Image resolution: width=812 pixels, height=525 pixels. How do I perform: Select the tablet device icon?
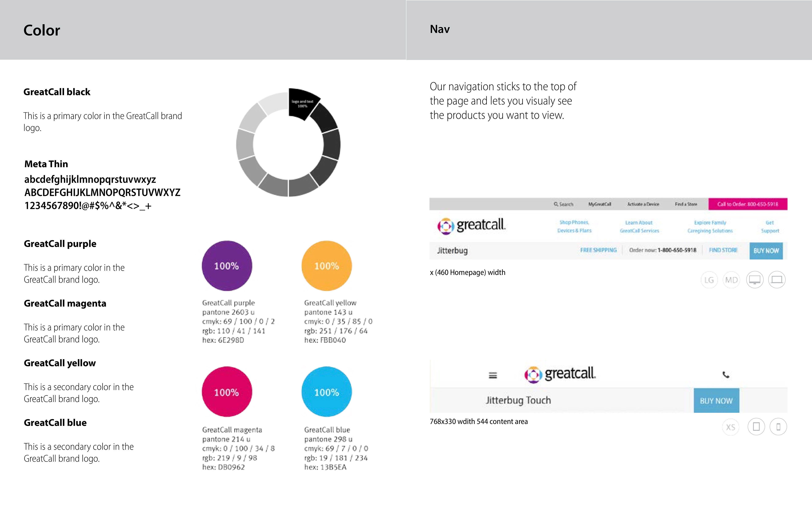tap(756, 427)
